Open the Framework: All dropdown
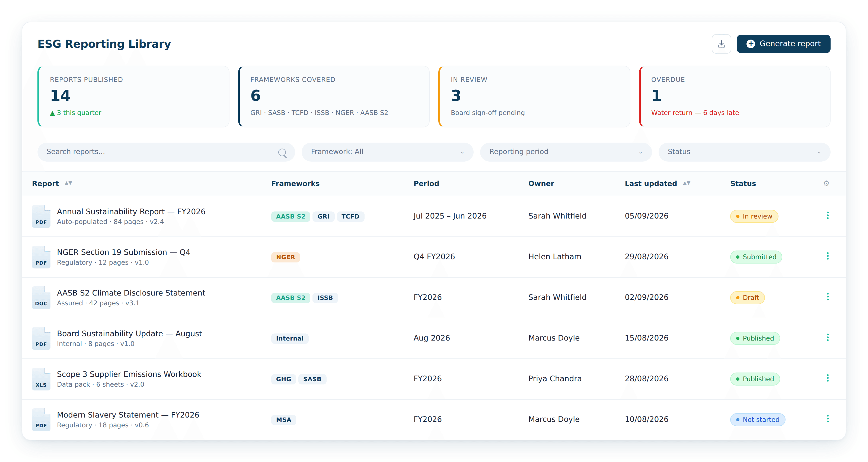This screenshot has width=868, height=462. coord(387,152)
